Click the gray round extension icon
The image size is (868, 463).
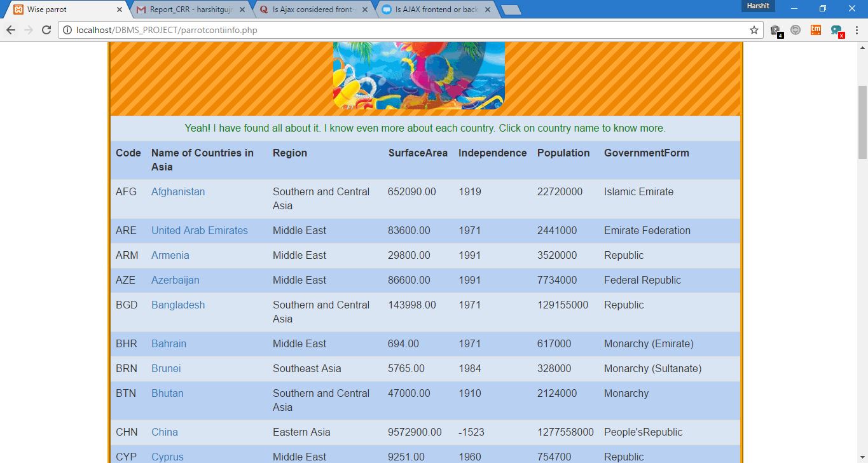(796, 29)
